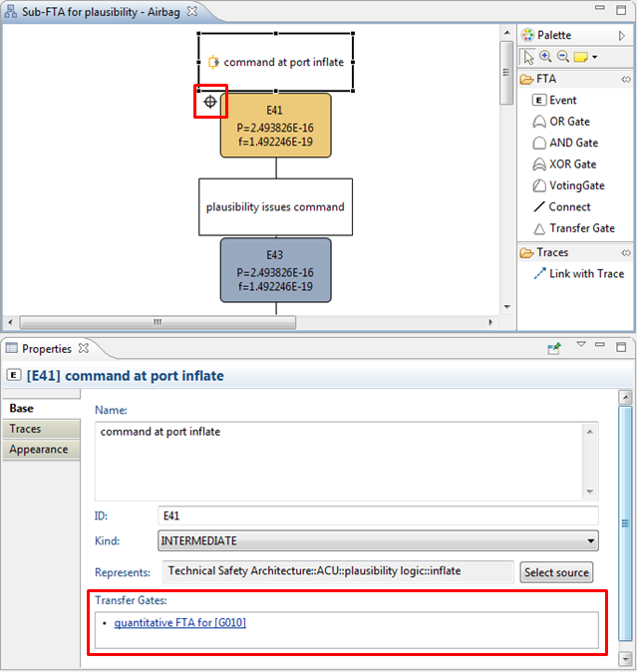637x672 pixels.
Task: Choose the VotingGate tool
Action: pyautogui.click(x=568, y=185)
